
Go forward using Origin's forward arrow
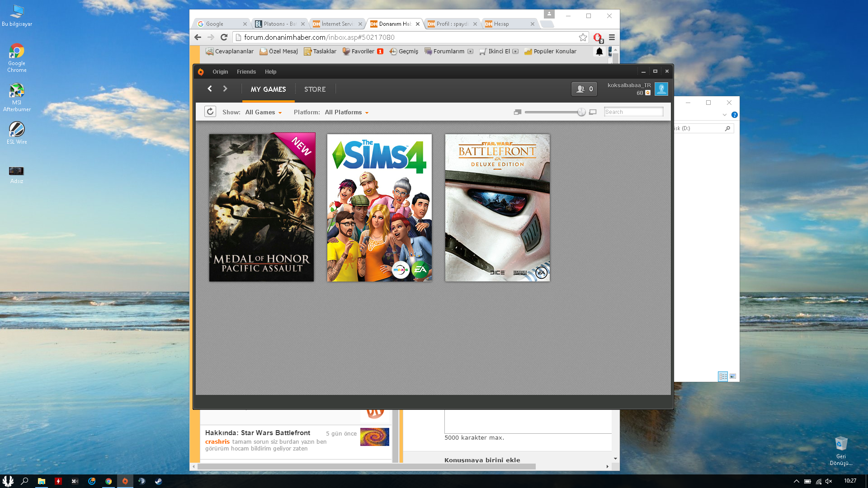click(225, 89)
